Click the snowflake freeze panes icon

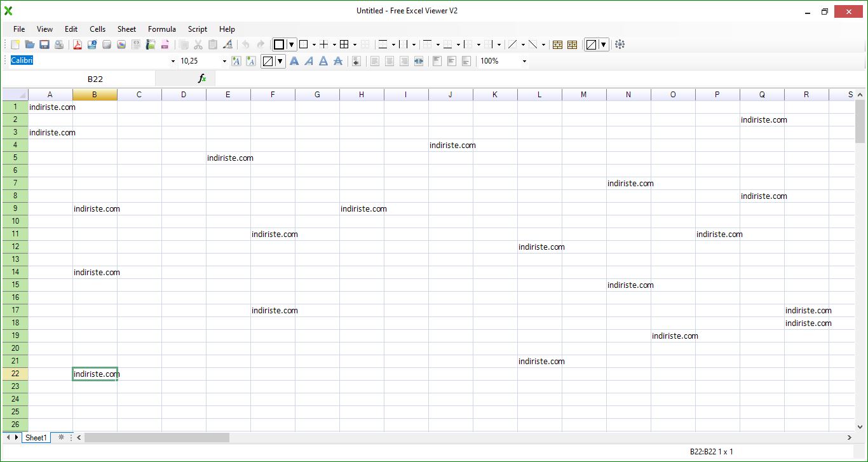click(x=620, y=44)
